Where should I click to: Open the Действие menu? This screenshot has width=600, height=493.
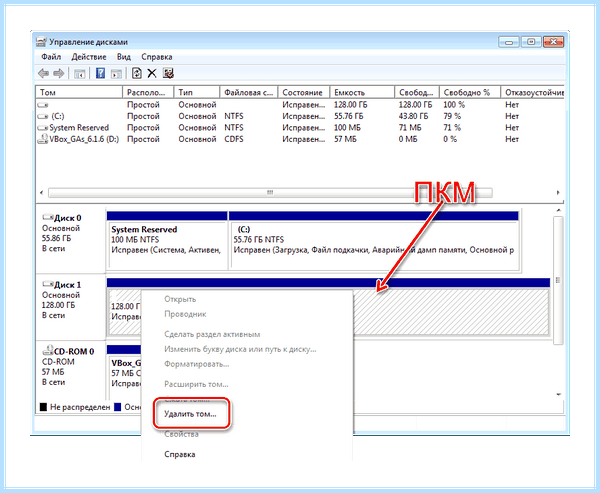89,57
